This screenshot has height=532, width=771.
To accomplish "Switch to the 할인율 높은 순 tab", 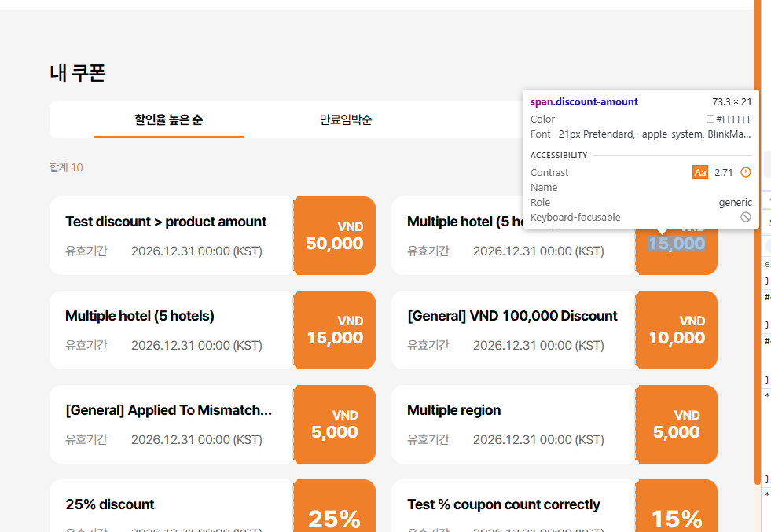I will [x=168, y=119].
